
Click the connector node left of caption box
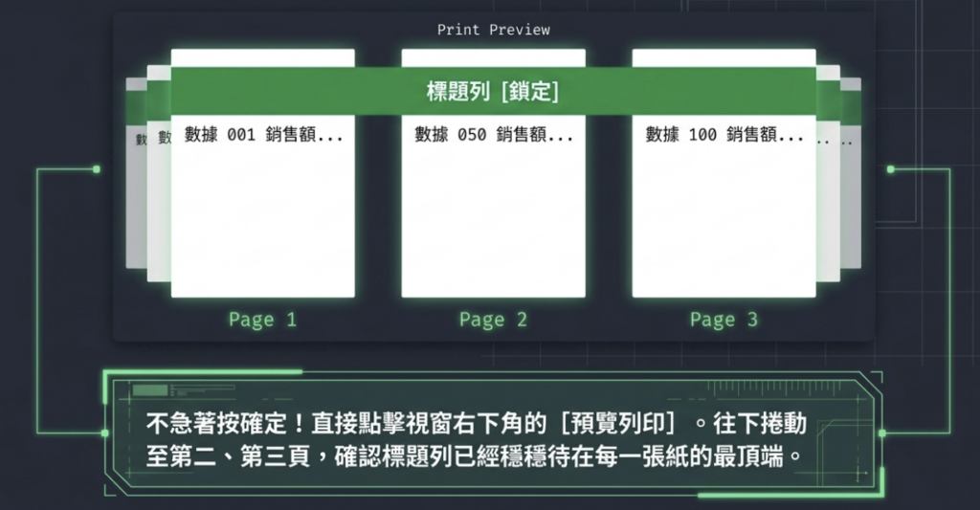[104, 432]
